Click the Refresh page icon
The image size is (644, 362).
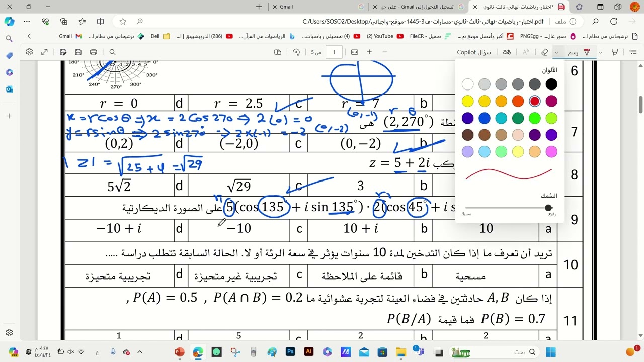(x=614, y=22)
